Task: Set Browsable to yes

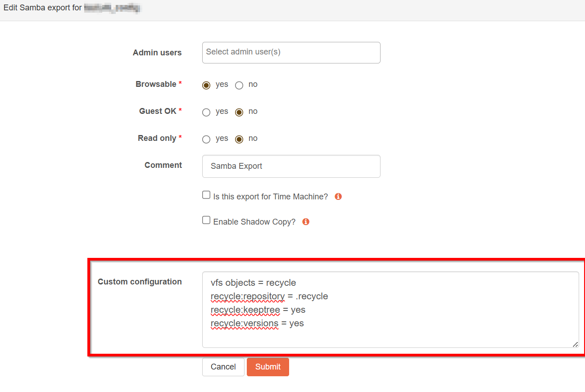Action: pyautogui.click(x=206, y=85)
